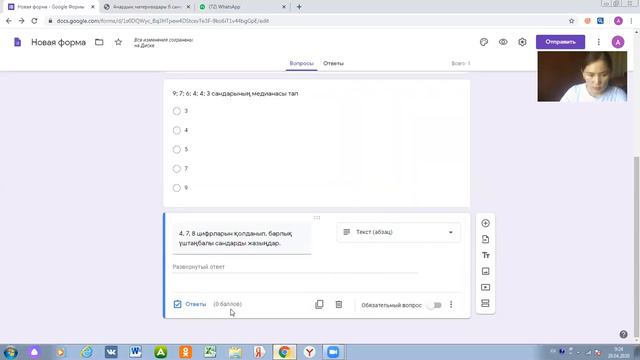Open the Ответы answer key link
This screenshot has height=360, width=640.
coord(190,304)
